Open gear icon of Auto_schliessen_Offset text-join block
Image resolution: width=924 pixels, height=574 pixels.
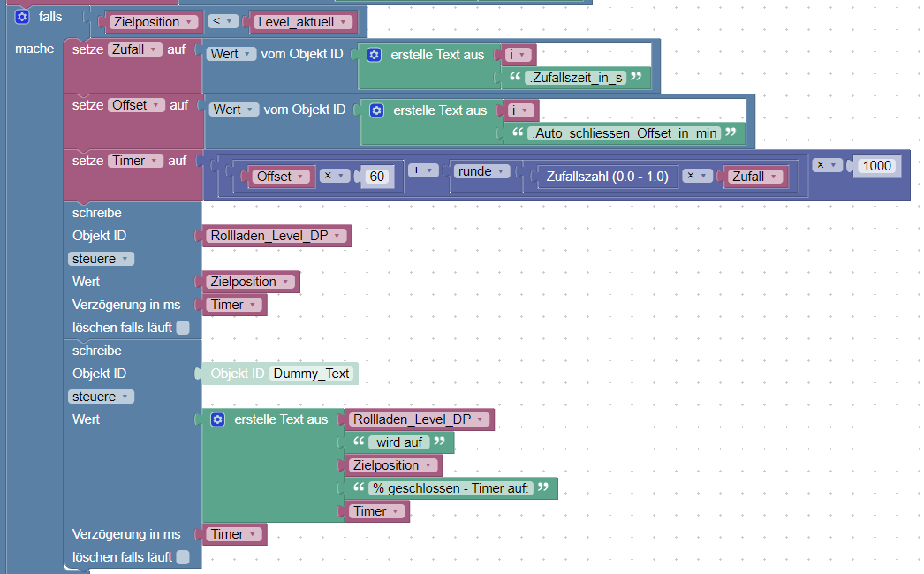pyautogui.click(x=376, y=110)
